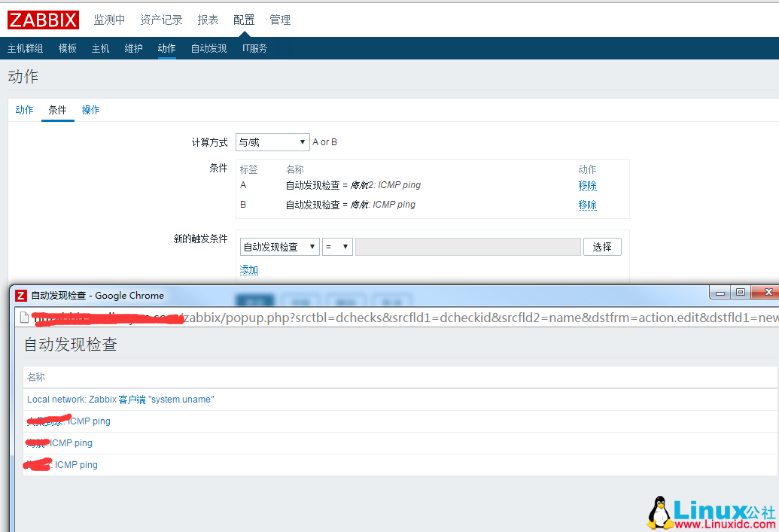This screenshot has width=779, height=532.
Task: Expand the 自动发现检查 condition type dropdown
Action: pyautogui.click(x=279, y=247)
